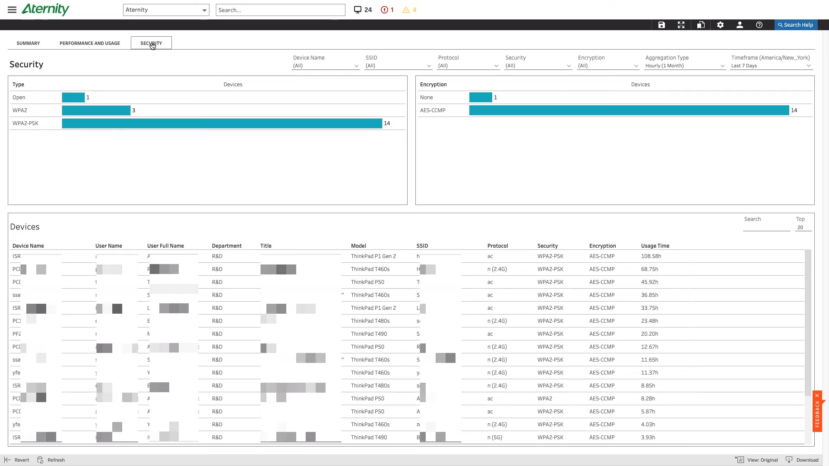Open the Feedback side tab

tap(817, 415)
